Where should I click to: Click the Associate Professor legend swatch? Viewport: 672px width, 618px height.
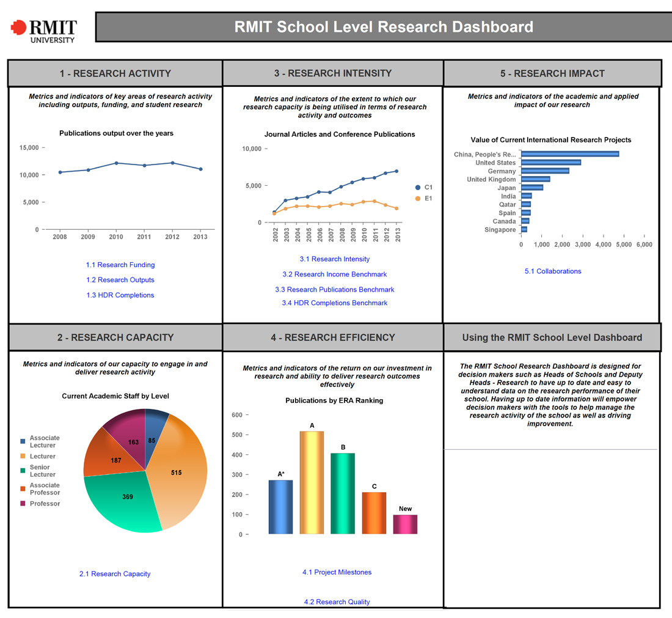[x=23, y=488]
